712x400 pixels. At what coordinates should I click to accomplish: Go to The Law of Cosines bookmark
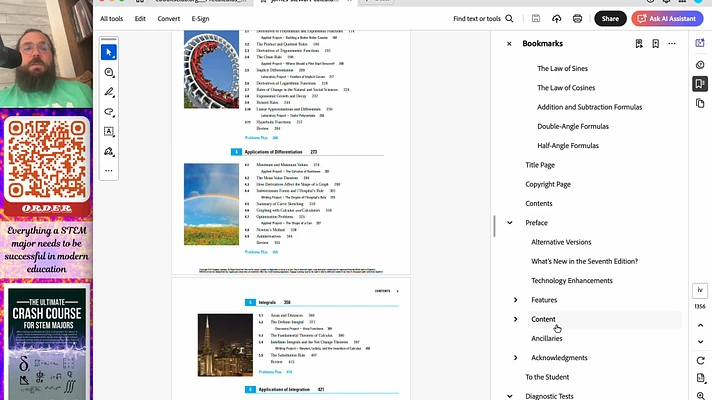[x=566, y=88]
